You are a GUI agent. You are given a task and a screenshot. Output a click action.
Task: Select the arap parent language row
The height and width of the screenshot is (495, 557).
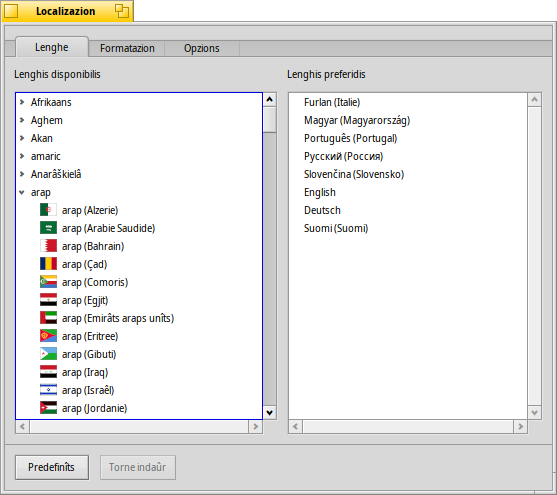pos(139,192)
